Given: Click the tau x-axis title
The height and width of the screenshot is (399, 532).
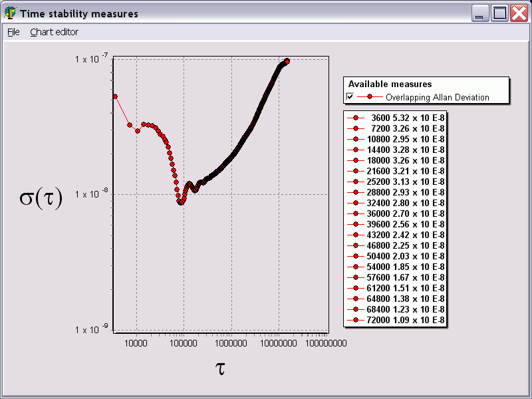Looking at the screenshot, I should pyautogui.click(x=220, y=368).
